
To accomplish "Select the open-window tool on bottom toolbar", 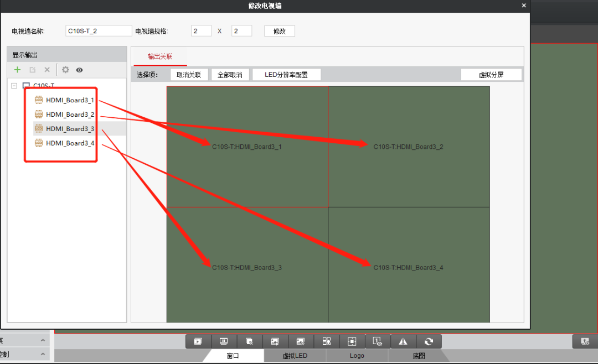I will [x=198, y=341].
